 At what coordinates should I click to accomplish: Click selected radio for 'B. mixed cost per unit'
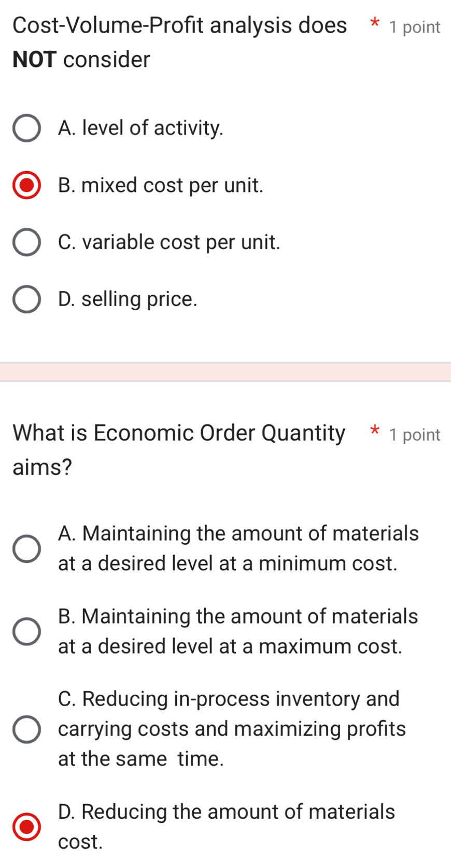click(x=26, y=186)
